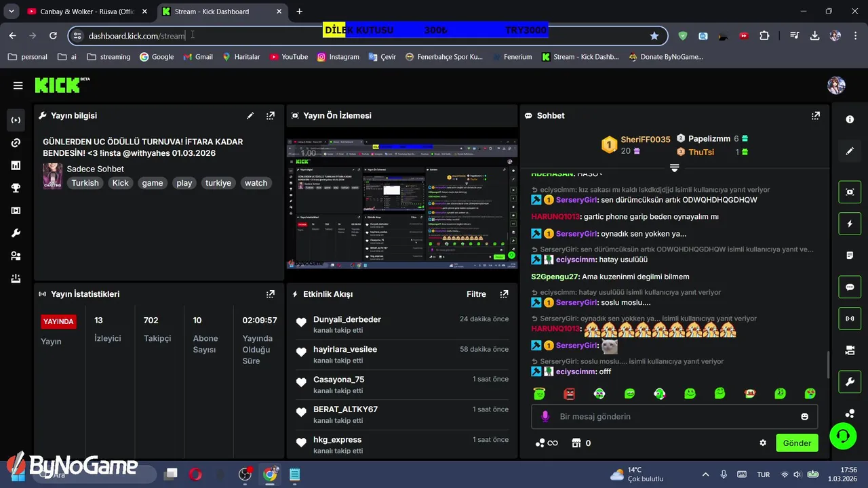Click the Turkish tag chip
868x488 pixels.
tap(85, 183)
